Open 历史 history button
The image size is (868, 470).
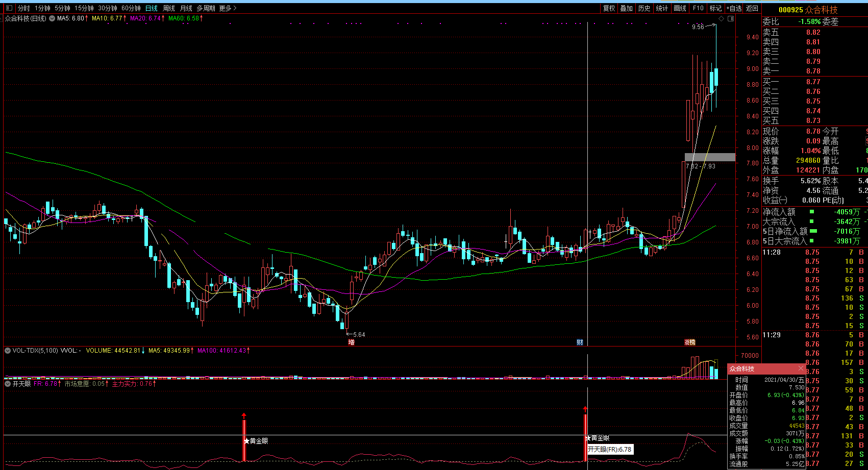point(644,8)
